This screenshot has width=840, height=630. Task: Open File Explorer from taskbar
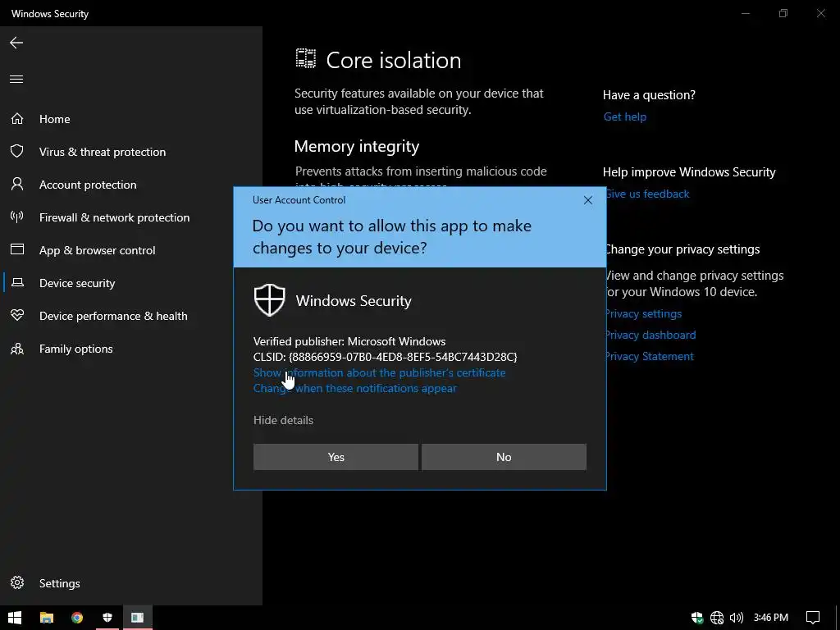47,618
